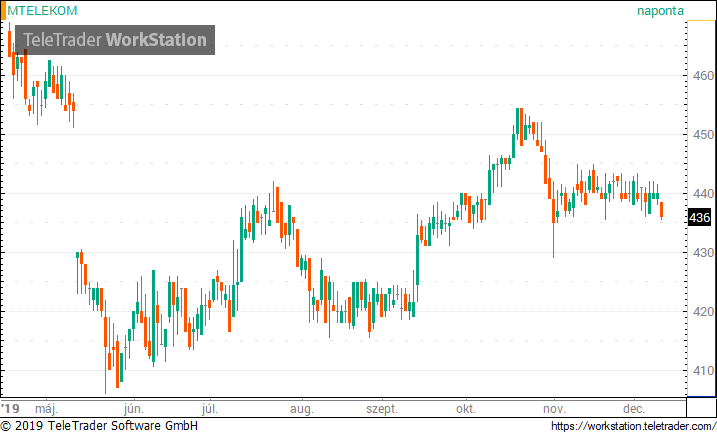Click the 440 price axis label
This screenshot has width=717, height=435.
point(703,193)
